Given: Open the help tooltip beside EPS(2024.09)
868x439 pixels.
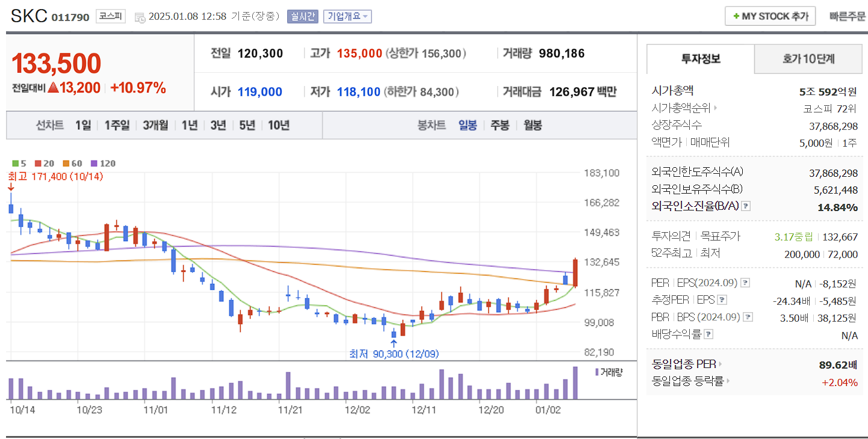Looking at the screenshot, I should 745,283.
